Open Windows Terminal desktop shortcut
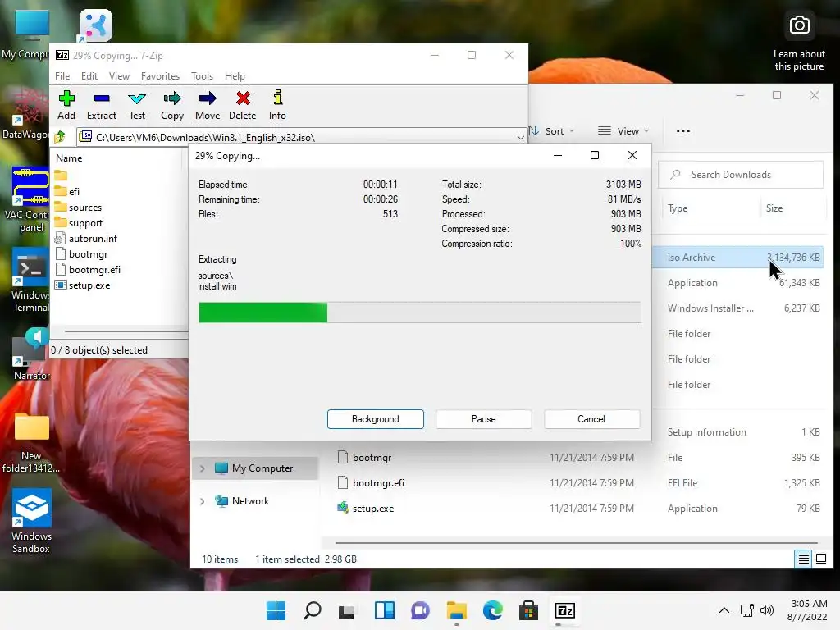 [x=30, y=281]
